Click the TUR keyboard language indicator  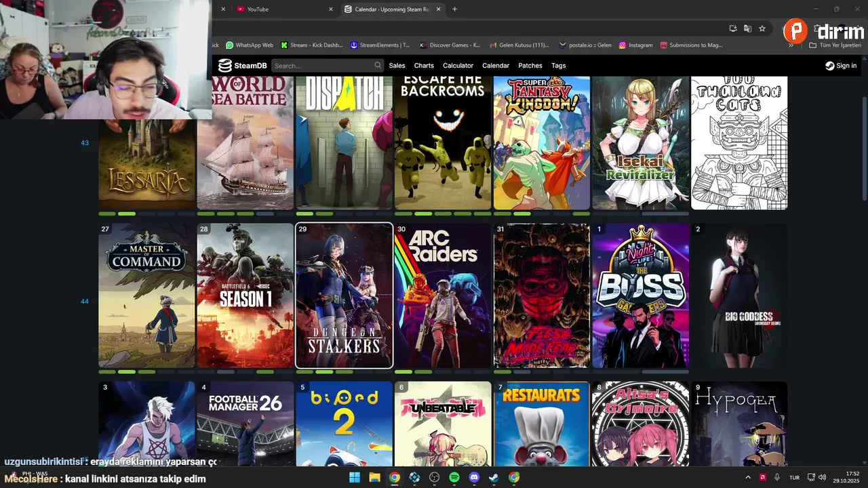pos(794,477)
